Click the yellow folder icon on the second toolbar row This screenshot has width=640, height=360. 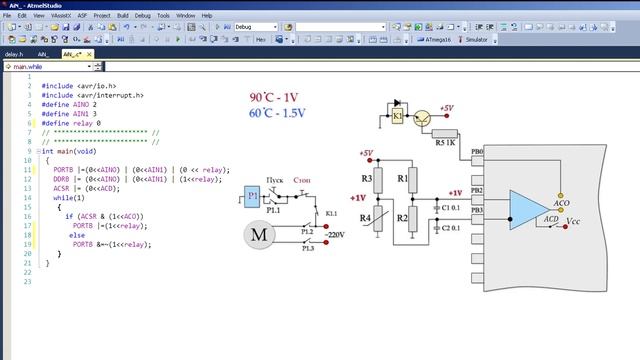click(22, 40)
